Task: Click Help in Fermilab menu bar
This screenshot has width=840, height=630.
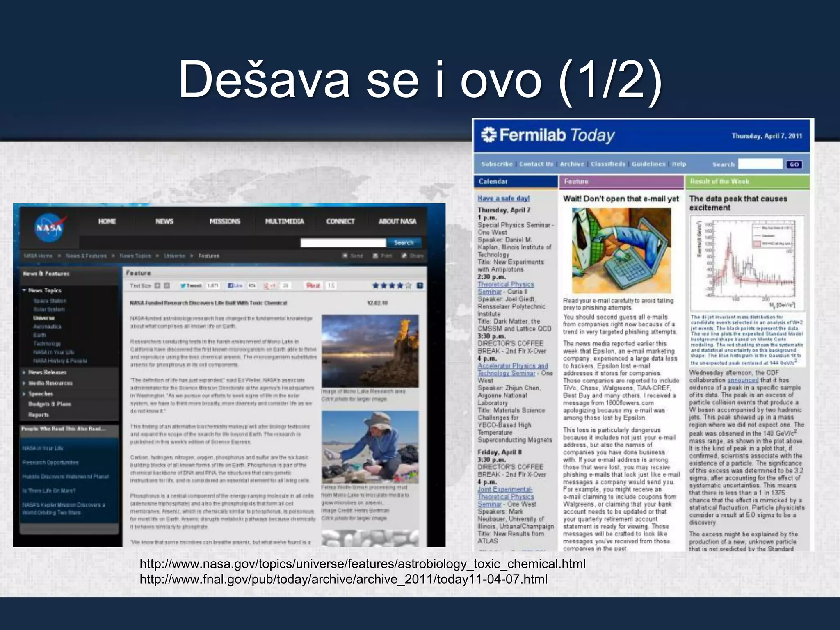Action: point(679,164)
